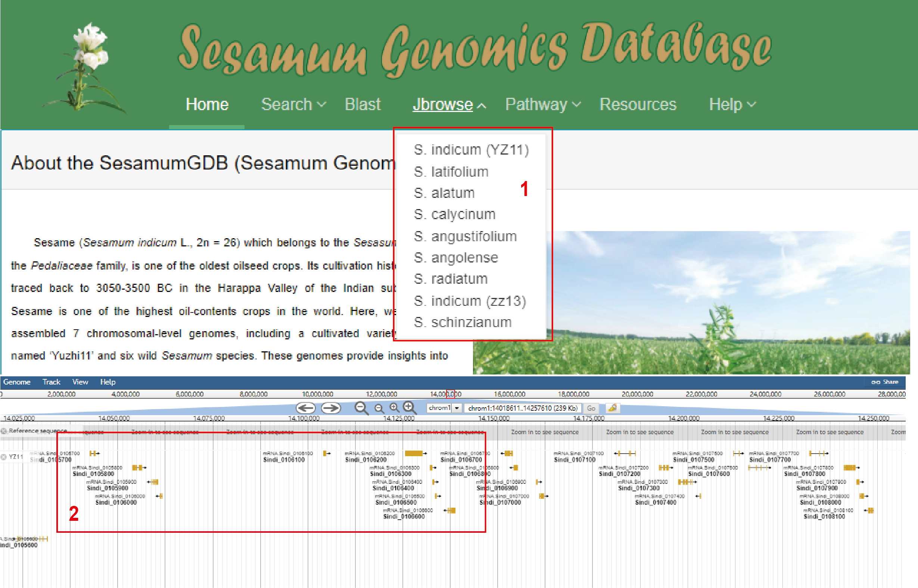Click the large zoom-in magnifier
This screenshot has width=918, height=588.
[410, 408]
